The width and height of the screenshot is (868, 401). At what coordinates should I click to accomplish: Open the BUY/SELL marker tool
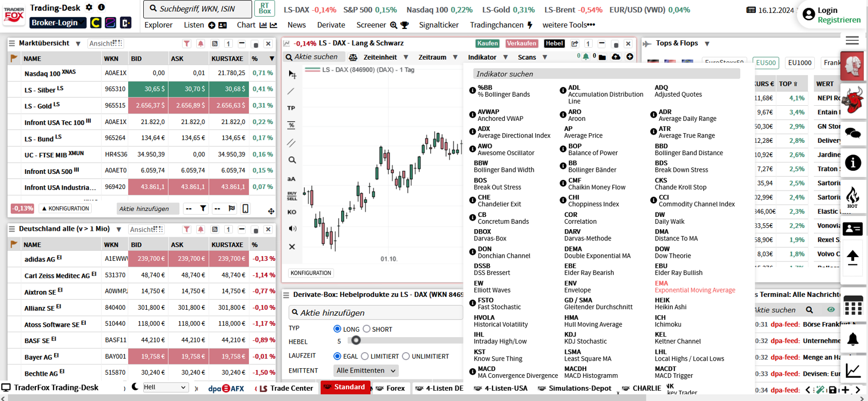pos(292,196)
